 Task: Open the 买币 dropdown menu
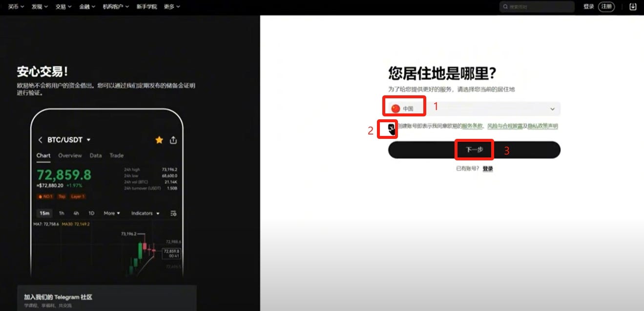(x=16, y=7)
